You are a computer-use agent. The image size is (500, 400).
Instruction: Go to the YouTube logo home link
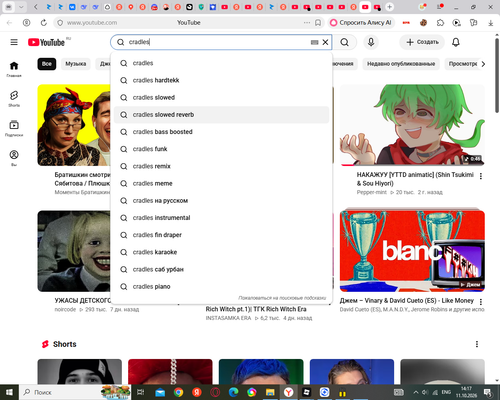46,42
